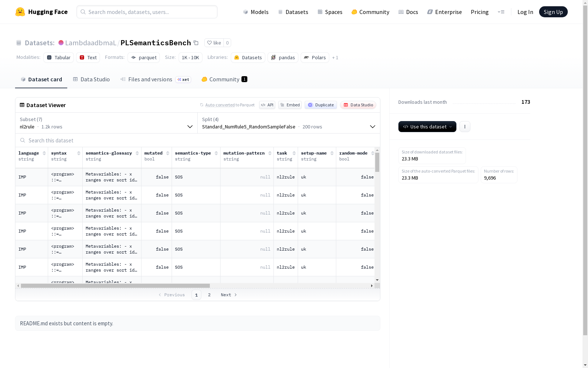The width and height of the screenshot is (588, 368).
Task: Open the Models page
Action: (256, 12)
